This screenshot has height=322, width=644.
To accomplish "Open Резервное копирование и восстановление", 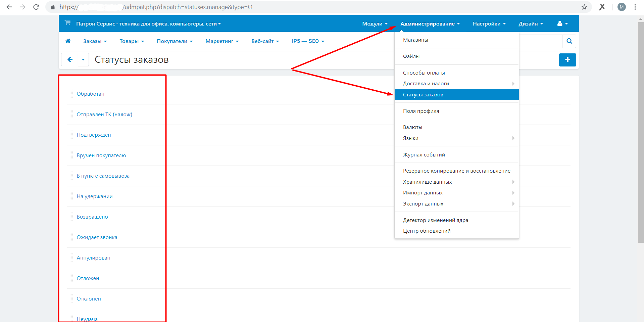I will (457, 171).
